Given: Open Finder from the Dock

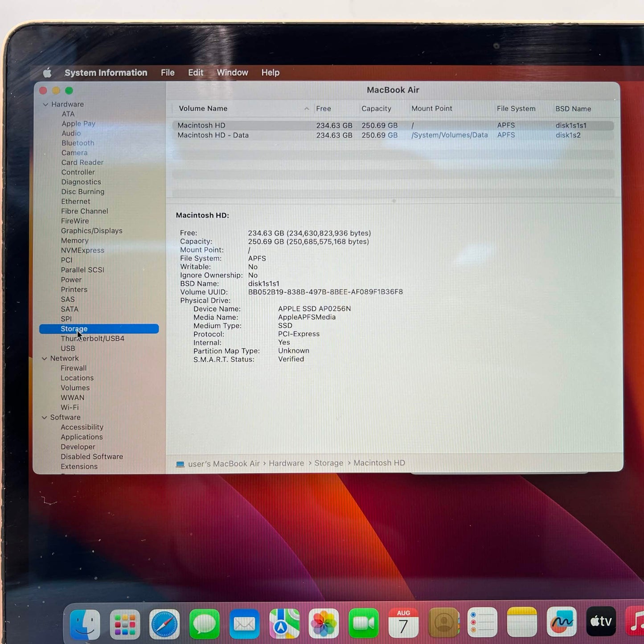Looking at the screenshot, I should point(85,624).
